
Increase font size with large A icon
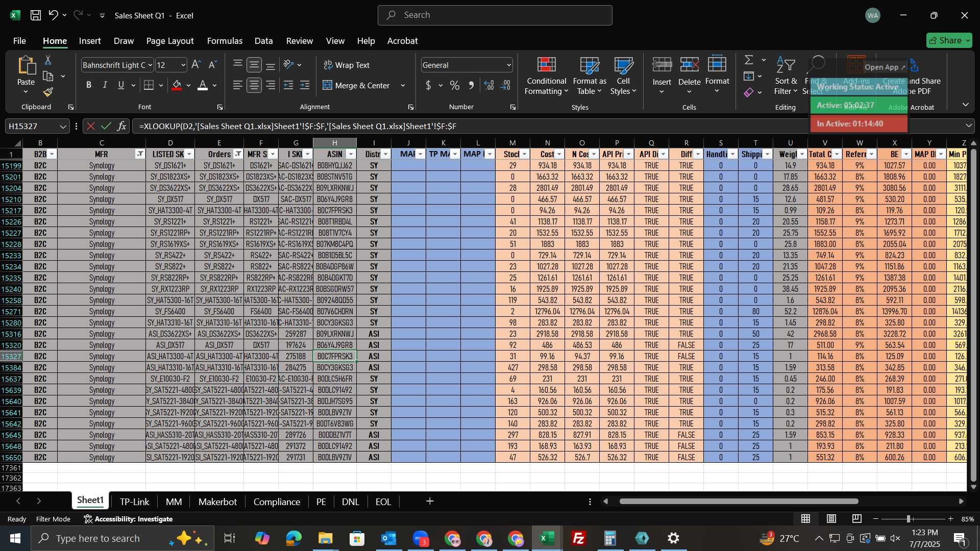pos(196,65)
